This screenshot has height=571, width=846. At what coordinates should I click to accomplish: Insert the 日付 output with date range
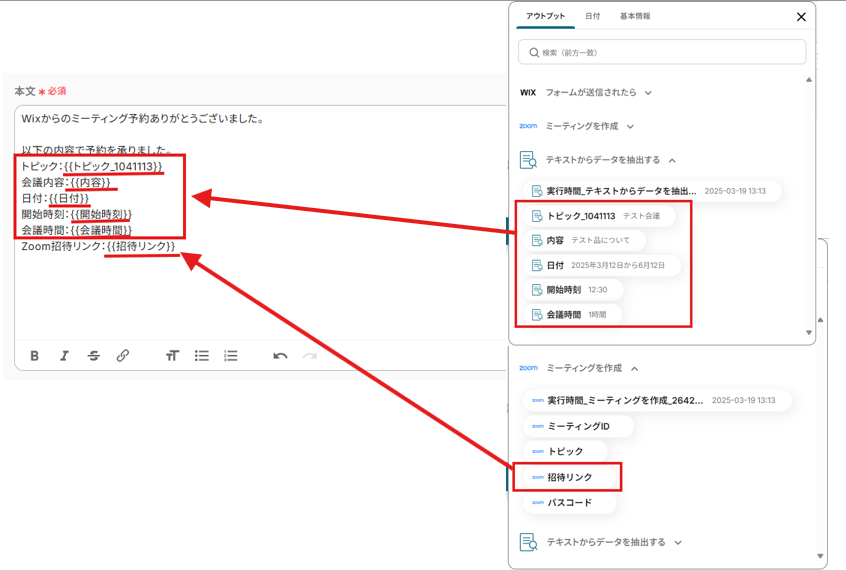coord(602,265)
